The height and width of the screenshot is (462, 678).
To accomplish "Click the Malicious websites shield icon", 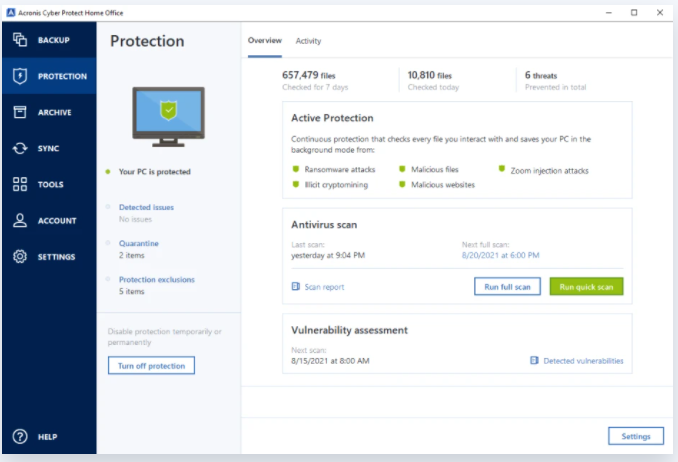I will coord(402,184).
